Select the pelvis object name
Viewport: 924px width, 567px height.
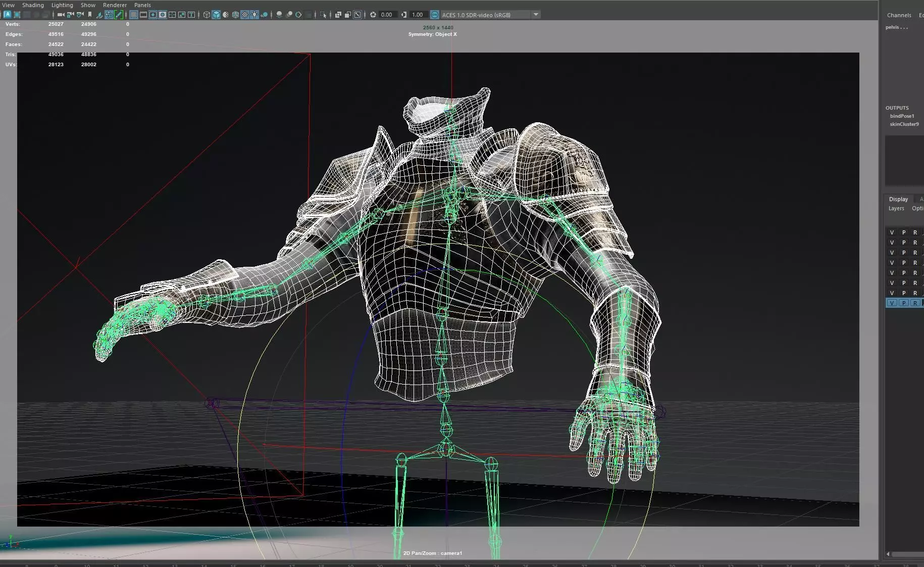897,27
